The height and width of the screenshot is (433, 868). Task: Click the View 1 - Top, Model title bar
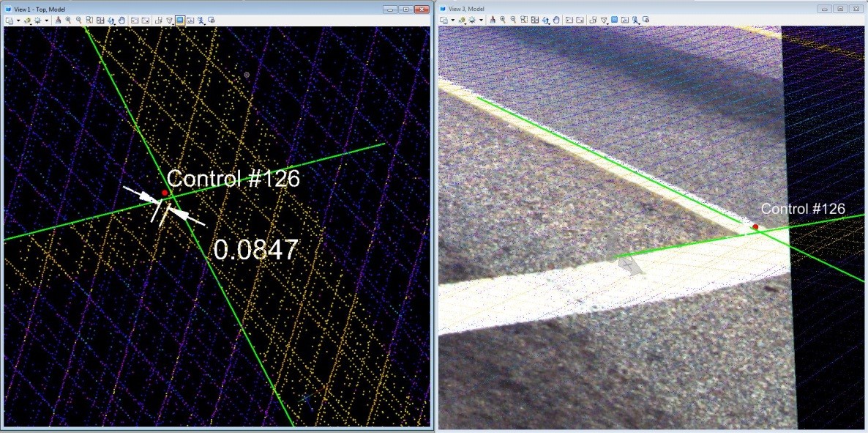(x=183, y=8)
